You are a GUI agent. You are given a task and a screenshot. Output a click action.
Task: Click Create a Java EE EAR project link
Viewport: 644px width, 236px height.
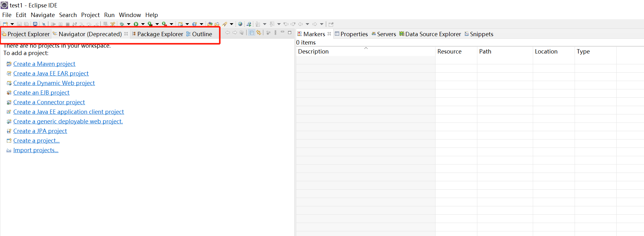coord(51,73)
